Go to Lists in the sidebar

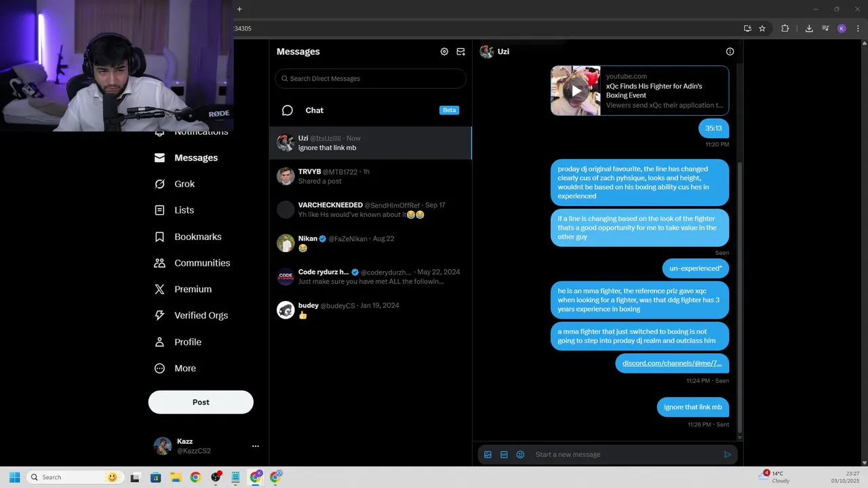(x=174, y=210)
